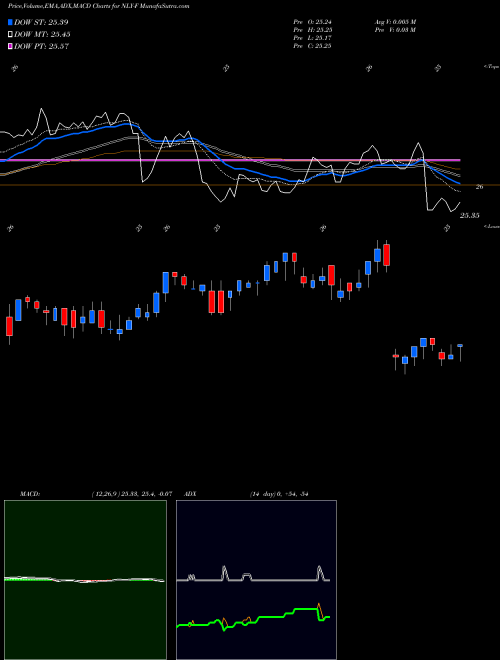Image resolution: width=500 pixels, height=660 pixels.
Task: Select the 'DOW ST: 25.39' legend label
Action: tap(41, 22)
